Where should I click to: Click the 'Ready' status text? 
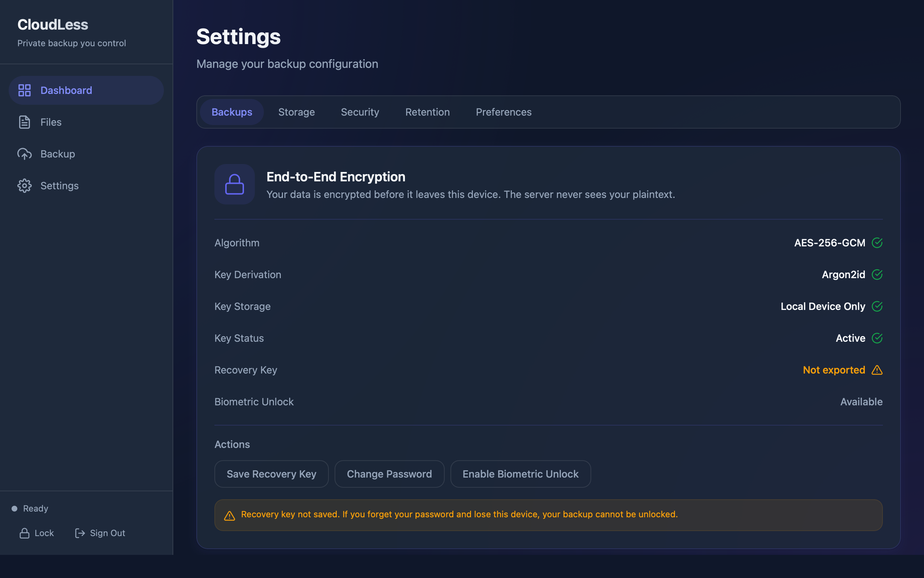coord(35,508)
